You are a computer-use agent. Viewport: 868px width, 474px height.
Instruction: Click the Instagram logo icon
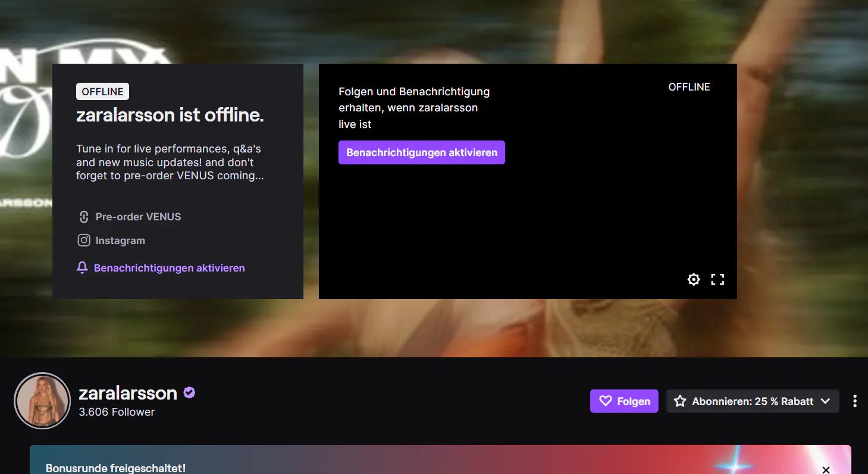(x=84, y=241)
